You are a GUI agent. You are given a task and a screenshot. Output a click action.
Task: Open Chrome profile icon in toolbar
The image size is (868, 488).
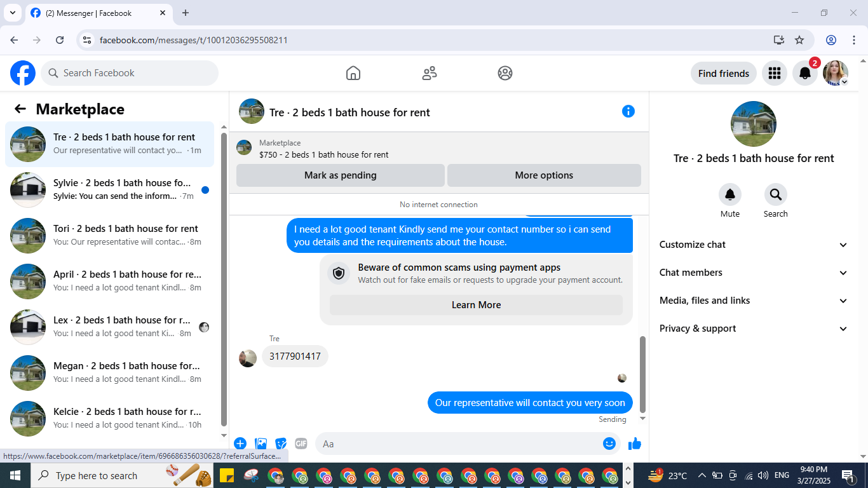coord(831,40)
